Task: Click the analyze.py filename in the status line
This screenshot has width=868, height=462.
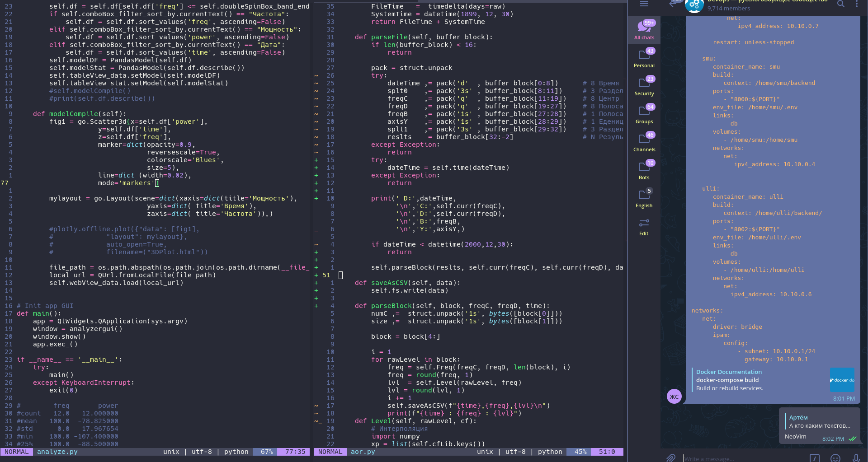Action: tap(57, 452)
